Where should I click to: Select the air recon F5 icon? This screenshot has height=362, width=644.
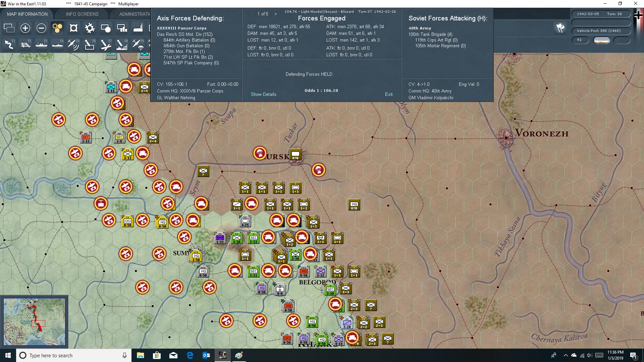point(73,44)
